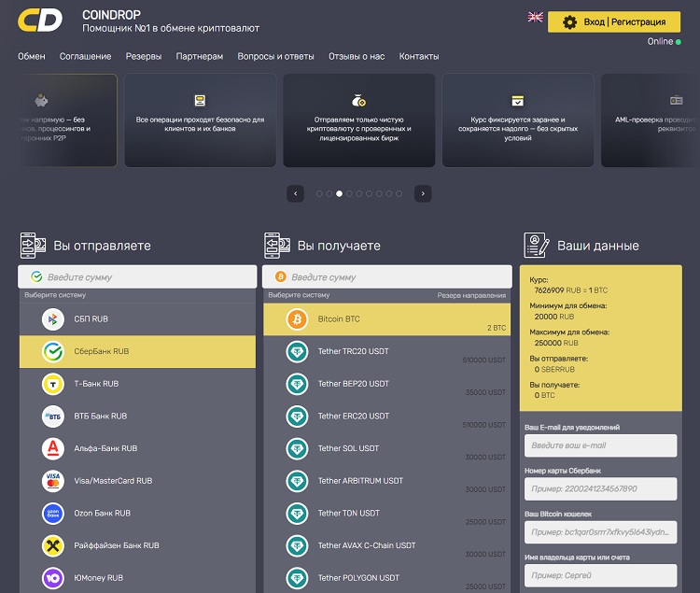The height and width of the screenshot is (593, 700).
Task: Pick the ВТБ Банк RUB icon
Action: (53, 417)
